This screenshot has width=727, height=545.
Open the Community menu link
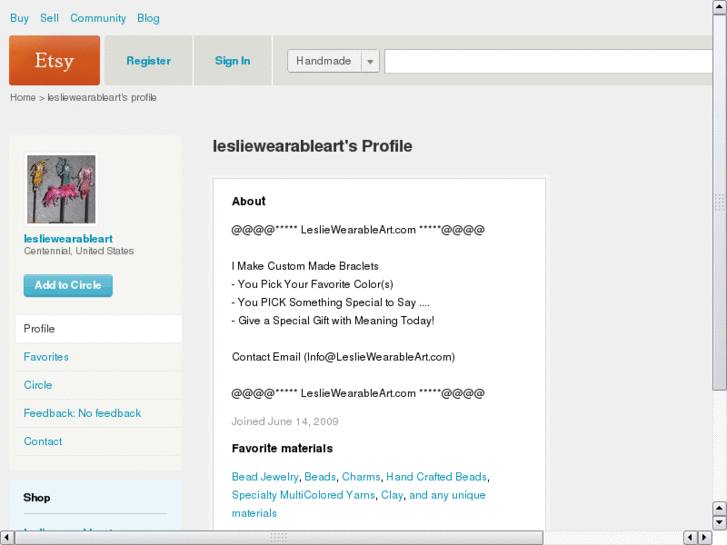(98, 18)
